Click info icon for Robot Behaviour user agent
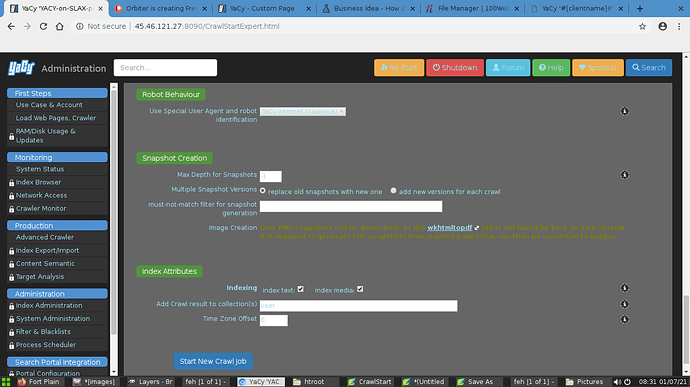 [624, 111]
